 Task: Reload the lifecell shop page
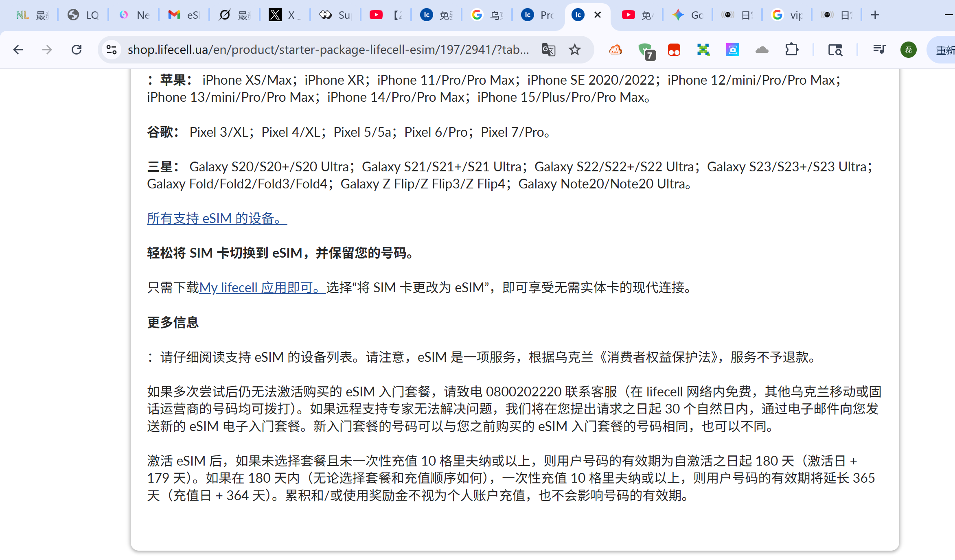point(77,50)
